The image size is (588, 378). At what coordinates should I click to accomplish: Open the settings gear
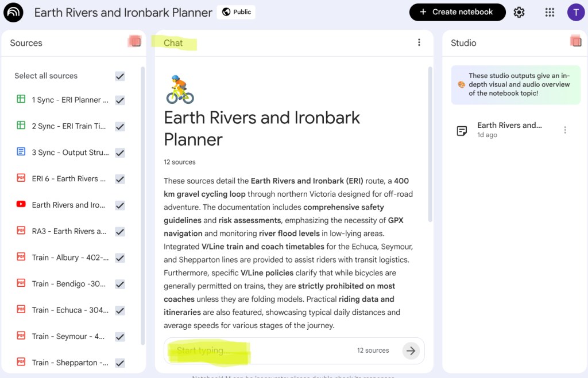point(519,12)
